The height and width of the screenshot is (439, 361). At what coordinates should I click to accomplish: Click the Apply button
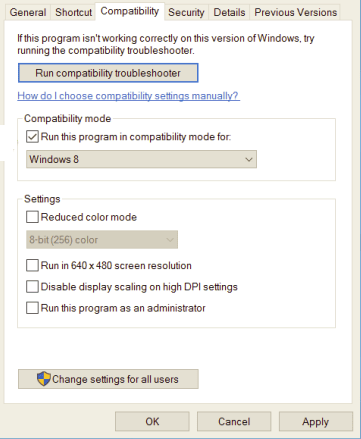click(x=316, y=422)
